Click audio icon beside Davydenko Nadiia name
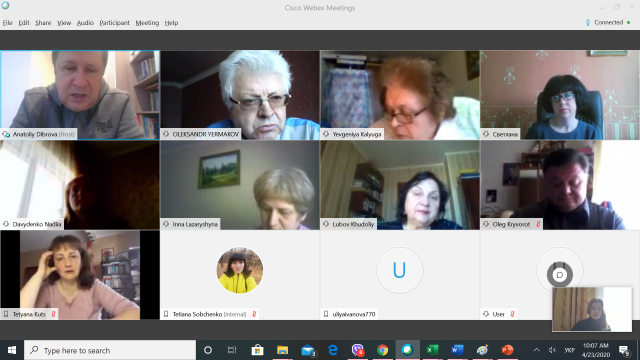Viewport: 640px width, 360px height. pyautogui.click(x=6, y=224)
